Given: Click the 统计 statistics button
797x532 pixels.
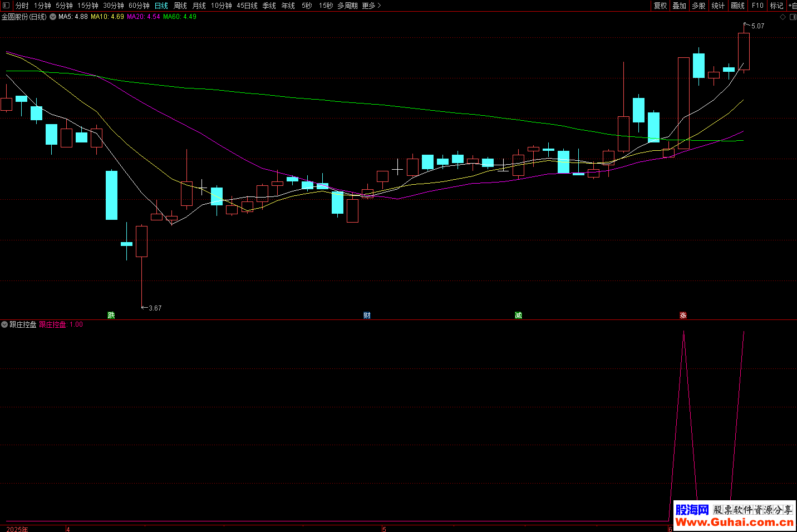Looking at the screenshot, I should pos(719,6).
